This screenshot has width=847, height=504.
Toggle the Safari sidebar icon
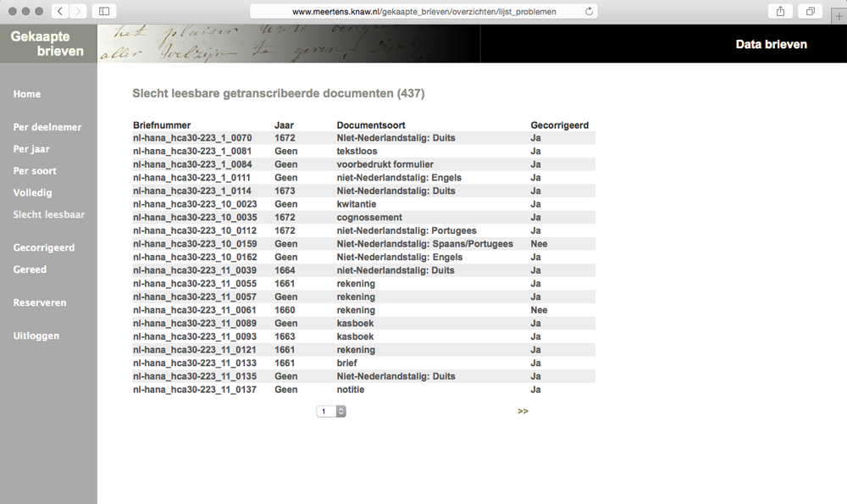point(104,11)
